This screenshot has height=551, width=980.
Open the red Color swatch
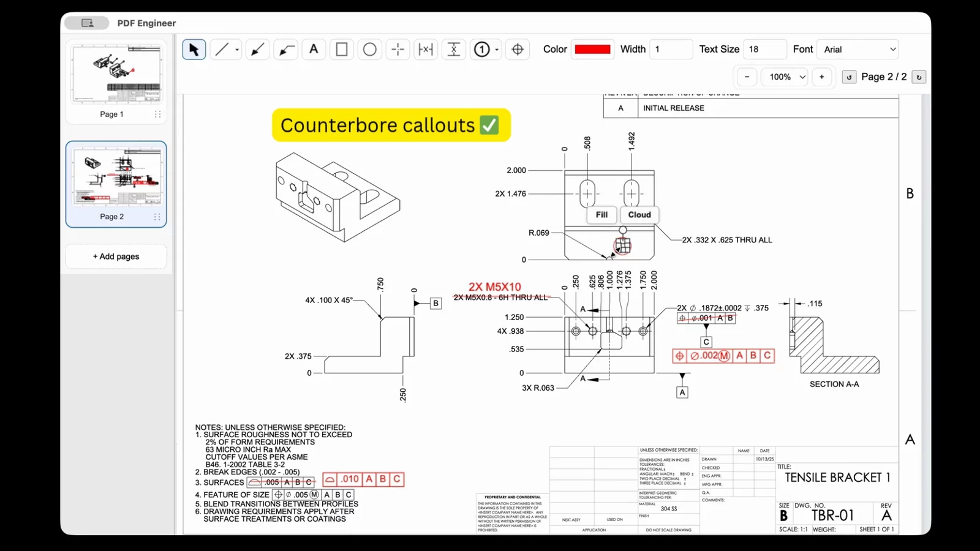pos(592,49)
